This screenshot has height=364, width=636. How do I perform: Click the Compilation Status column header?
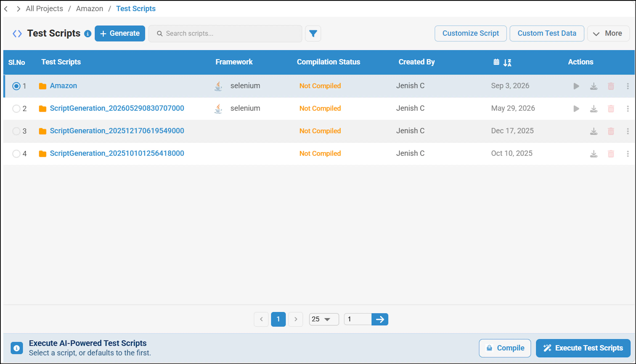point(328,62)
